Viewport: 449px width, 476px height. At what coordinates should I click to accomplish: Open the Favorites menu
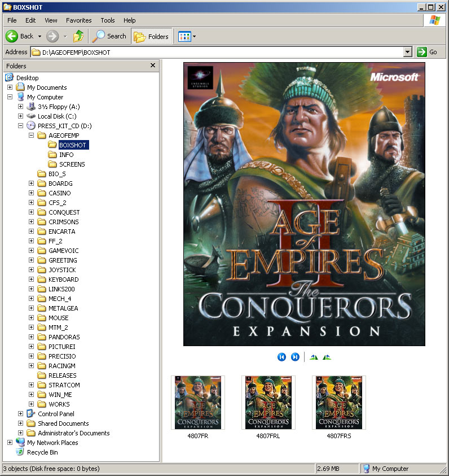coord(78,20)
